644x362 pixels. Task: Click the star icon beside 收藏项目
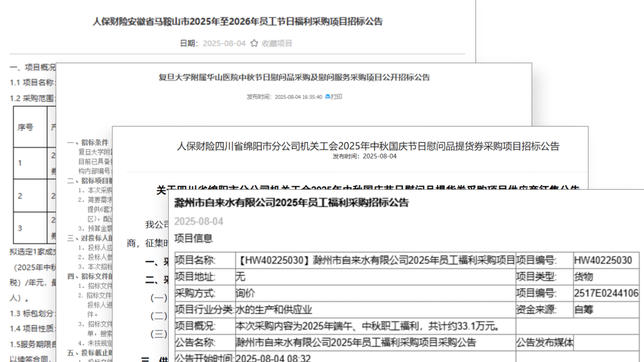click(254, 43)
